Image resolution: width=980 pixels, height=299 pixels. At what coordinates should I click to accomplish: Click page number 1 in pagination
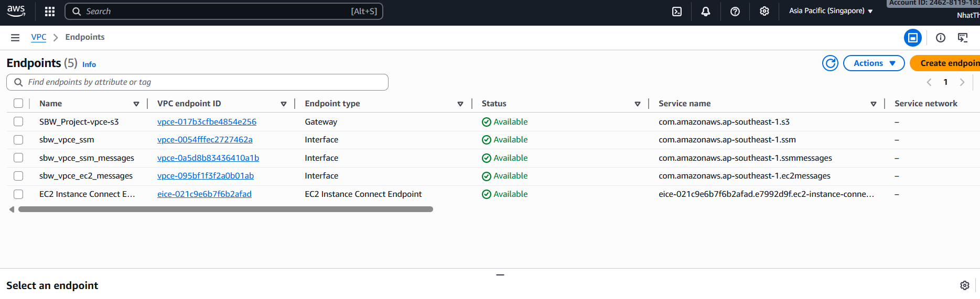point(945,82)
